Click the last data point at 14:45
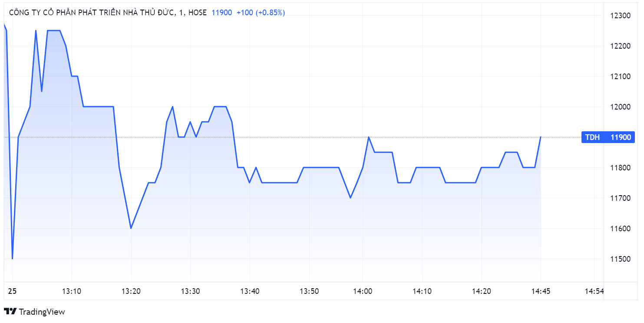644x323 pixels. [x=541, y=137]
